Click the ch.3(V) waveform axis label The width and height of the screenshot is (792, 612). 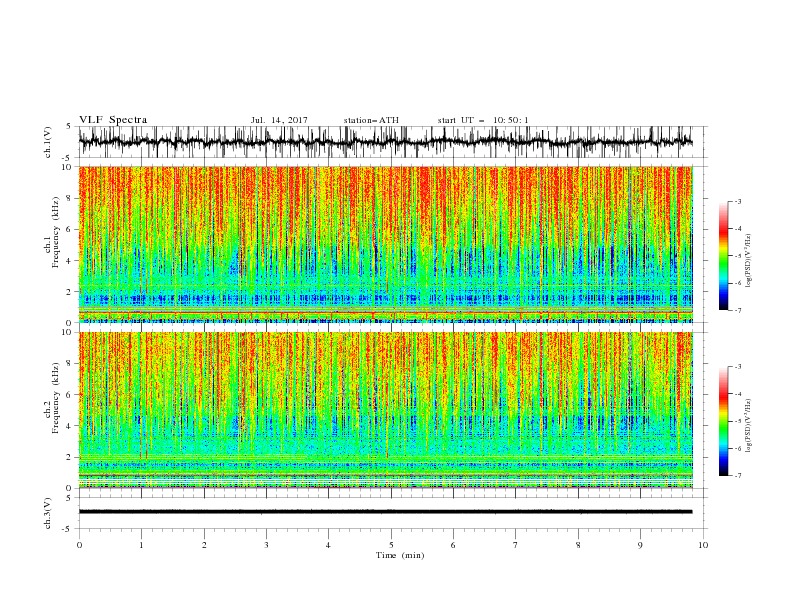[x=48, y=513]
